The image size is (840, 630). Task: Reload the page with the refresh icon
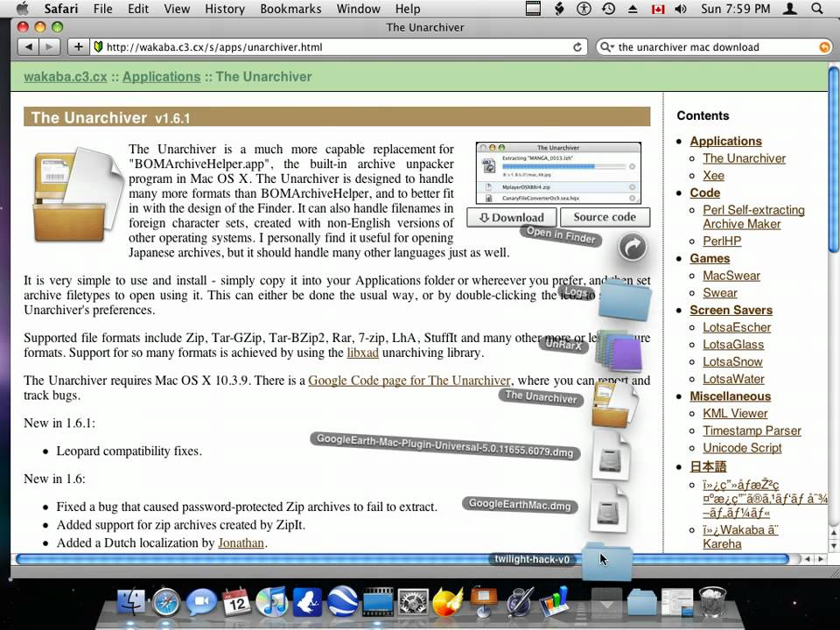(x=577, y=47)
